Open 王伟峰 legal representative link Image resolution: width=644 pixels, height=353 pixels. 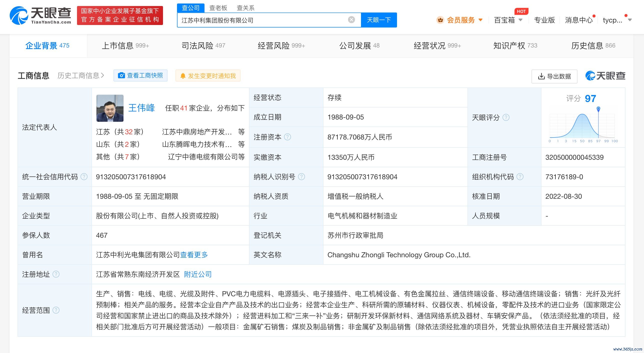[x=141, y=108]
